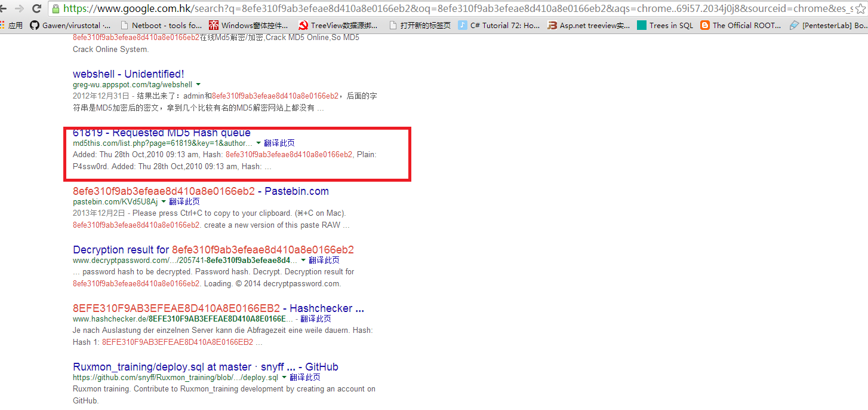Expand the dropdown arrow next to md5this.com URL
Screen dimensions: 868x410
tap(258, 143)
